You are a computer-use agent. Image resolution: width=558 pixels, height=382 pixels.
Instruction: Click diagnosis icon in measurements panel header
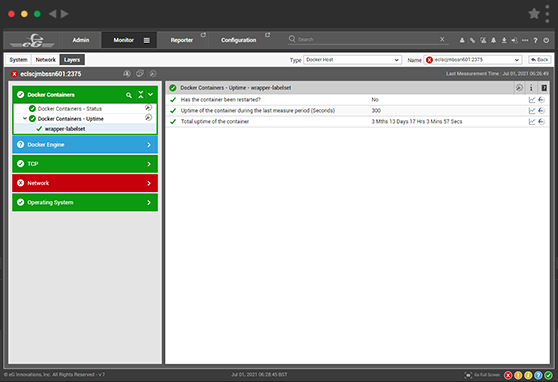tap(519, 88)
